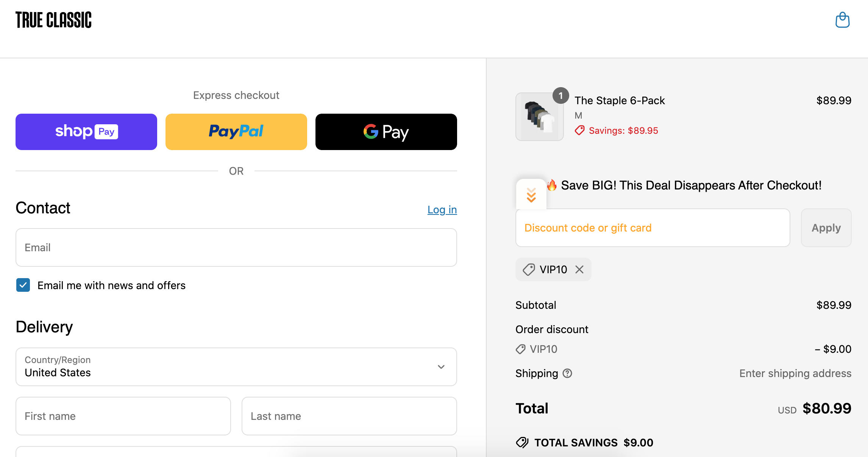
Task: Focus the Email input field
Action: click(x=236, y=247)
